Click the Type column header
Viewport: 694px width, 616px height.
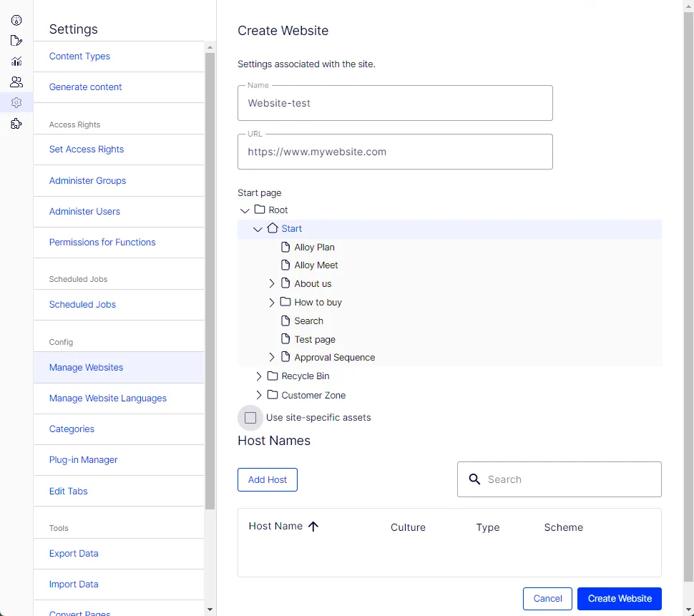pos(488,527)
